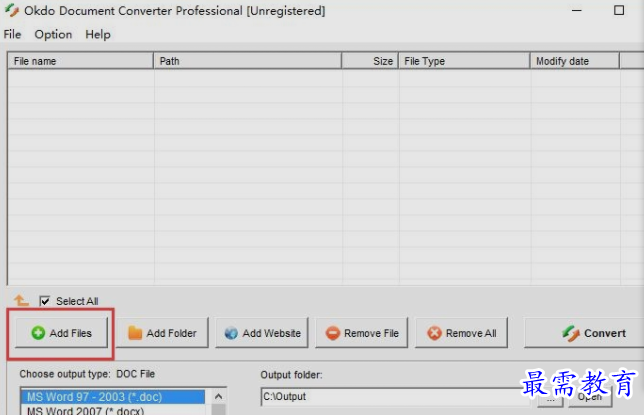This screenshot has height=415, width=644.
Task: Click the Remove File button
Action: (362, 333)
